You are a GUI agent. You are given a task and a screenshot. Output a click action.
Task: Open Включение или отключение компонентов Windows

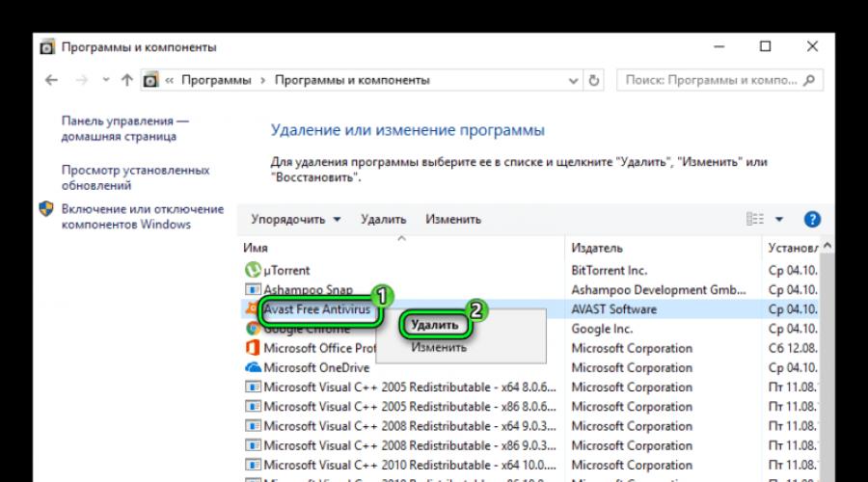[x=143, y=216]
